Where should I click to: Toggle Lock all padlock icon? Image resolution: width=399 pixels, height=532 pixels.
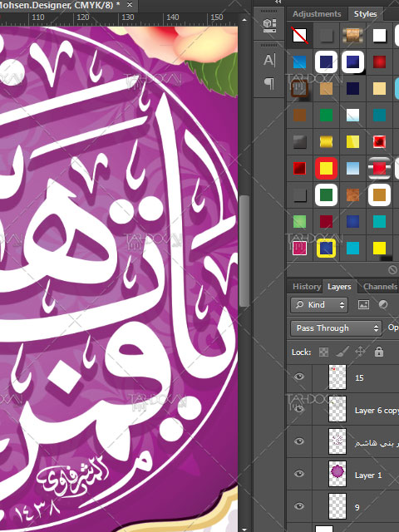click(x=379, y=352)
